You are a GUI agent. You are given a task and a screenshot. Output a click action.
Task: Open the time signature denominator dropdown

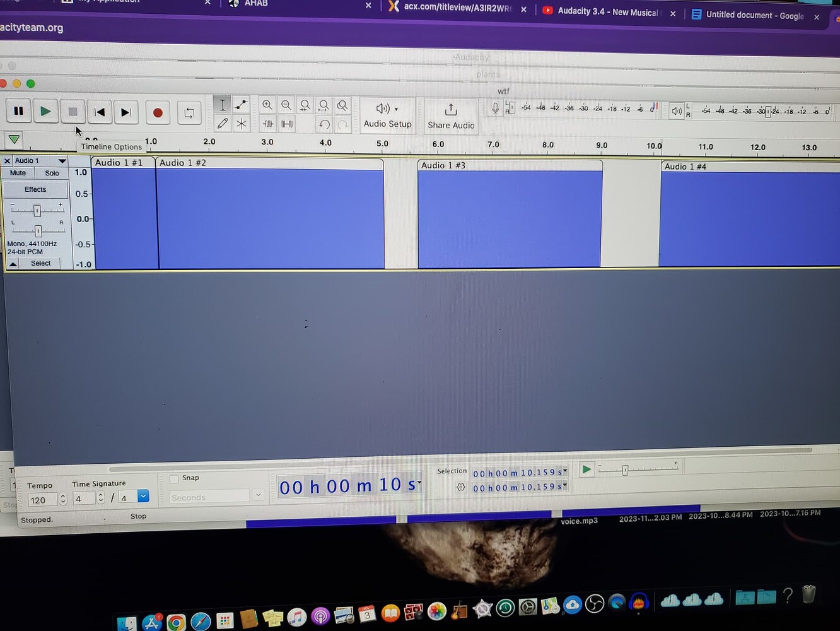point(143,497)
